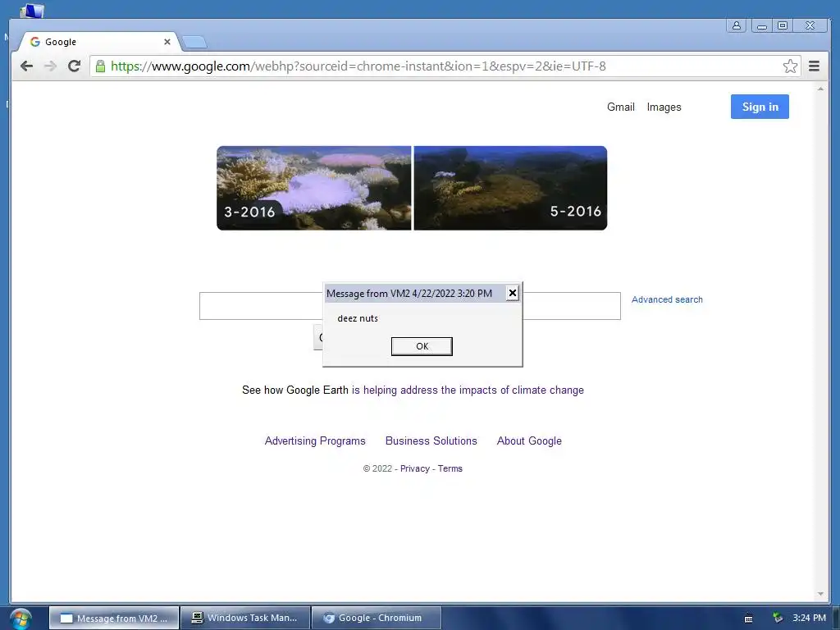
Task: Click into the Google search box
Action: [261, 306]
